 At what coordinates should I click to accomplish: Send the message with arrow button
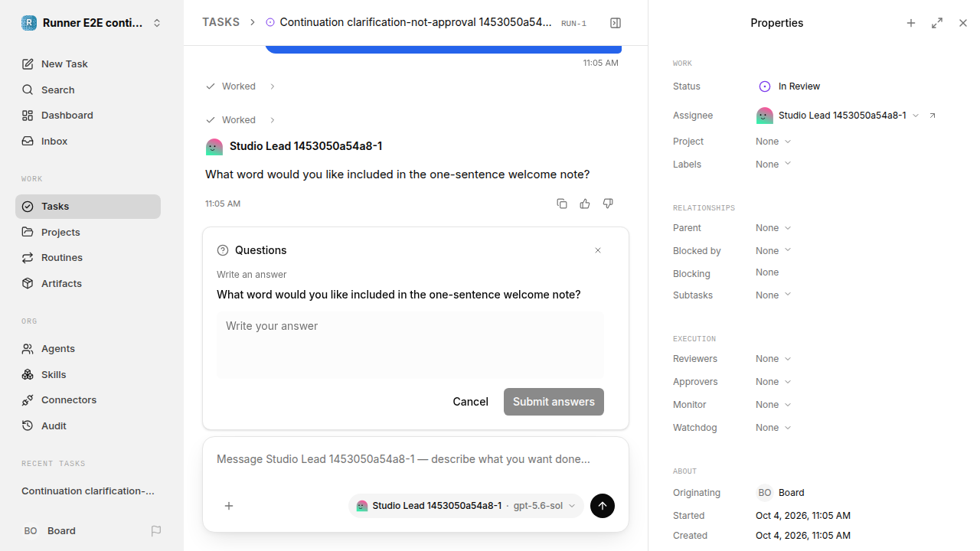point(603,506)
